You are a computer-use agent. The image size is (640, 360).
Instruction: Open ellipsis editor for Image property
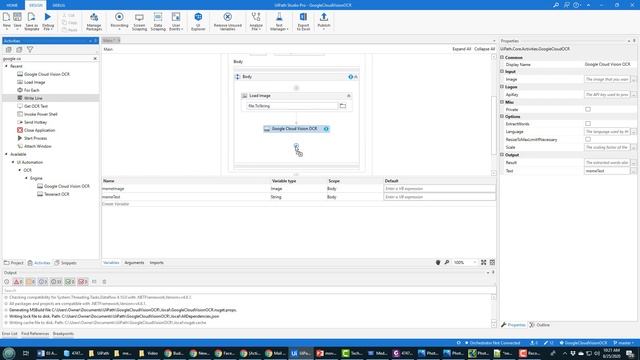(x=633, y=80)
